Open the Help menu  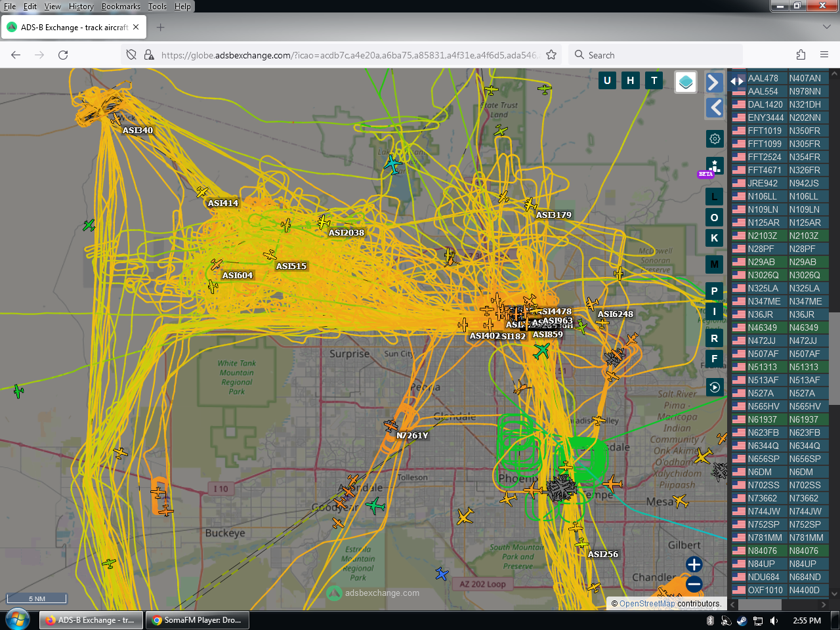click(182, 7)
